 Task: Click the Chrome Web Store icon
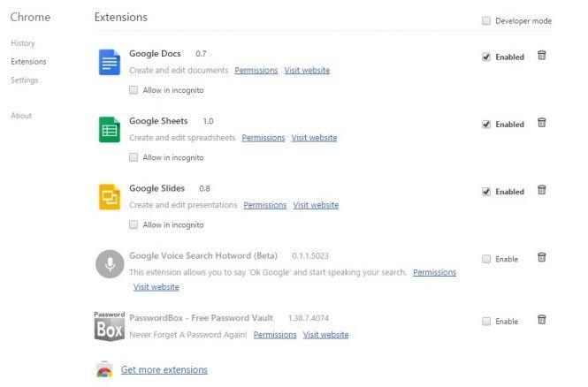(104, 370)
